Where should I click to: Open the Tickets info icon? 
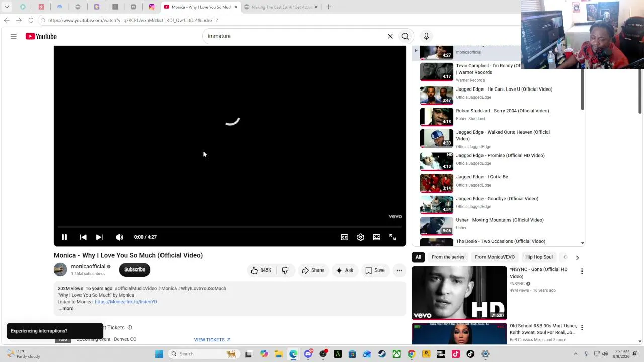(129, 328)
